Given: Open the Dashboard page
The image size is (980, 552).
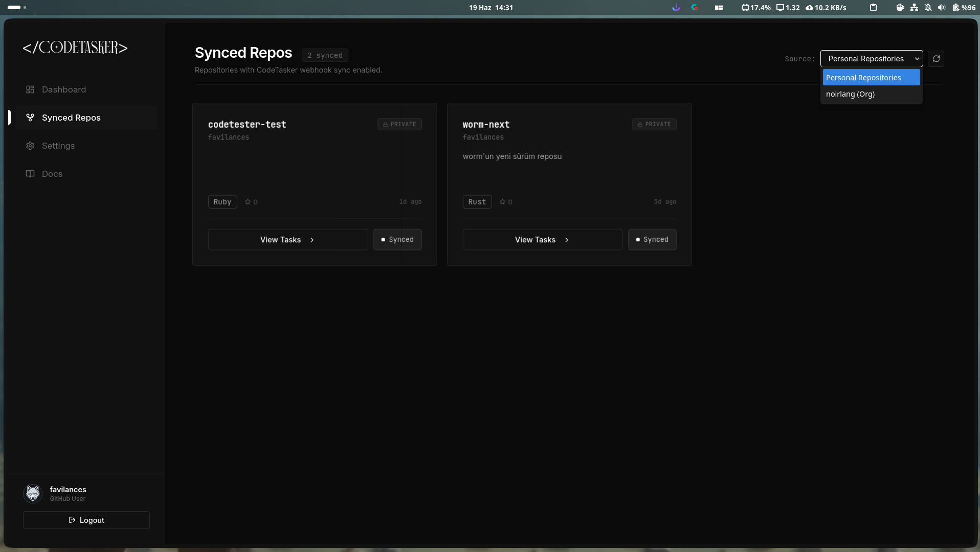Looking at the screenshot, I should click(86, 89).
